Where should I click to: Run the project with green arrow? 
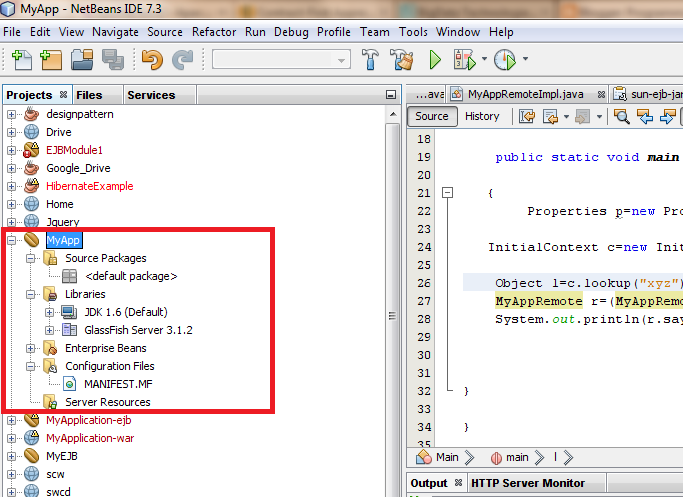tap(435, 60)
